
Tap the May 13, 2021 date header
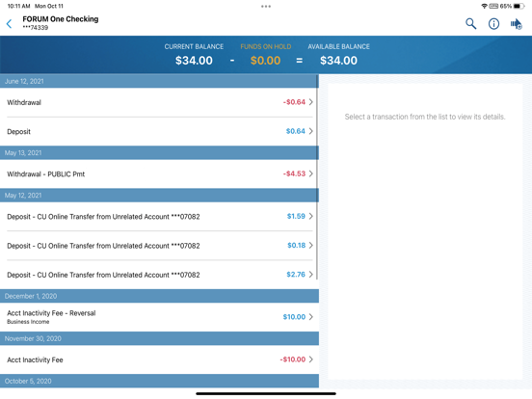pyautogui.click(x=159, y=152)
